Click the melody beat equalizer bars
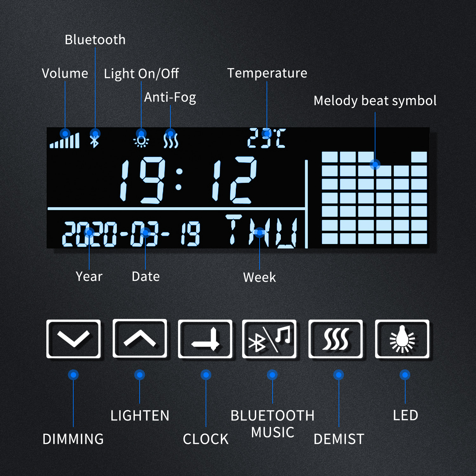Screen dimensions: 476x476 [x=374, y=198]
